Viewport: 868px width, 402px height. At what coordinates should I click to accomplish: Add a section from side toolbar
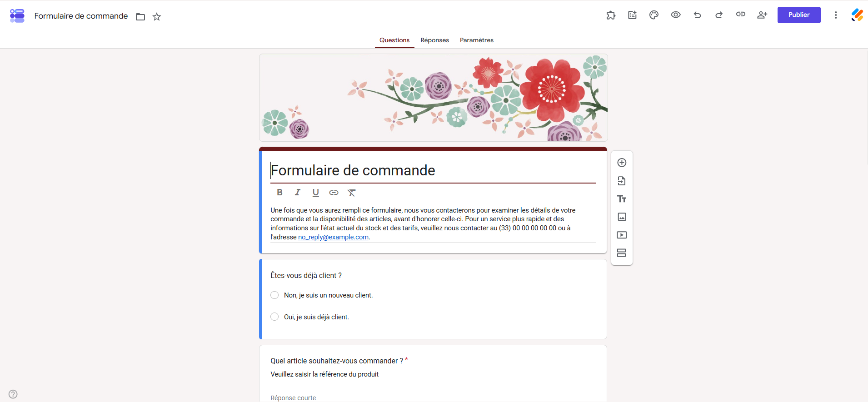tap(622, 253)
